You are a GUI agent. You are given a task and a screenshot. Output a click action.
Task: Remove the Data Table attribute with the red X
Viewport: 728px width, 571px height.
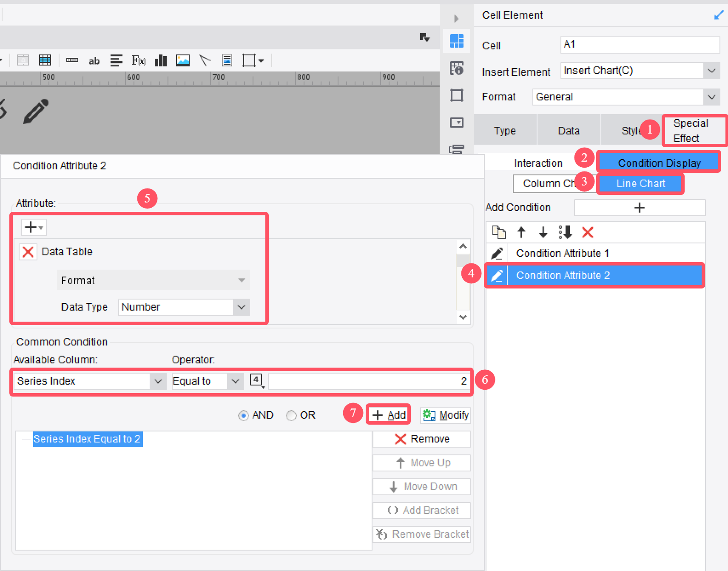(28, 252)
